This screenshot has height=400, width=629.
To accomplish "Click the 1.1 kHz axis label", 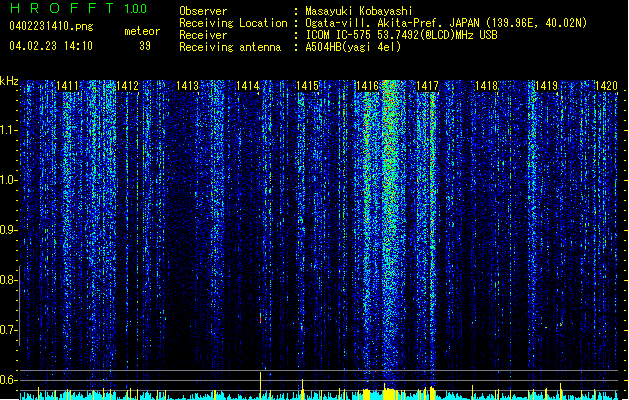I will (8, 130).
